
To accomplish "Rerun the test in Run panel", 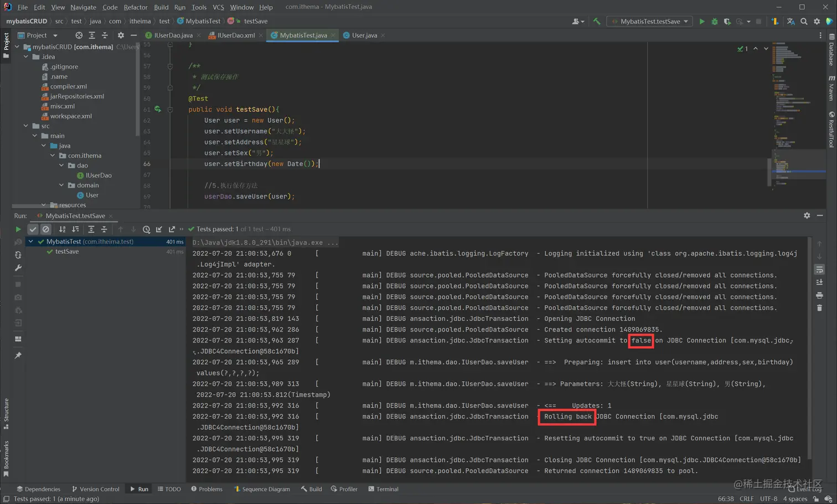I will pyautogui.click(x=18, y=229).
